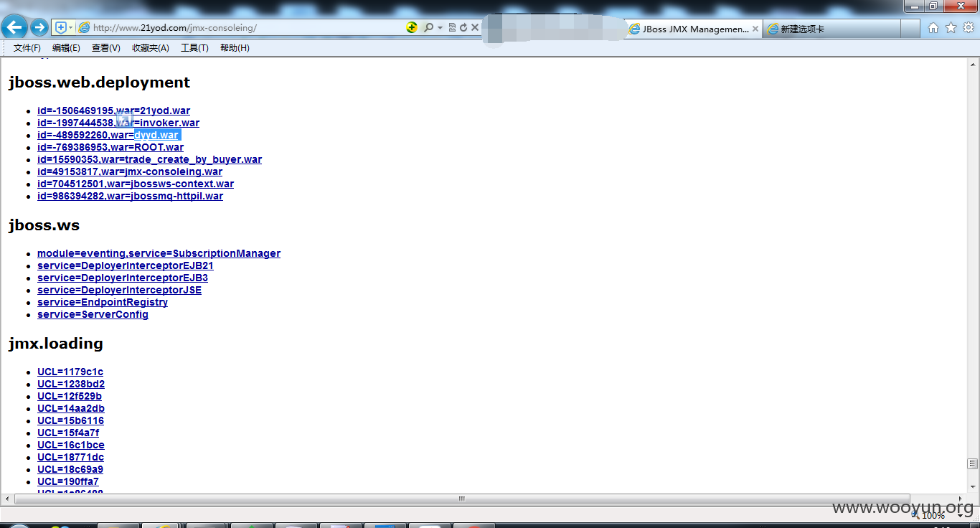This screenshot has width=980, height=528.
Task: Click the blue shield icon in address bar
Action: 60,28
